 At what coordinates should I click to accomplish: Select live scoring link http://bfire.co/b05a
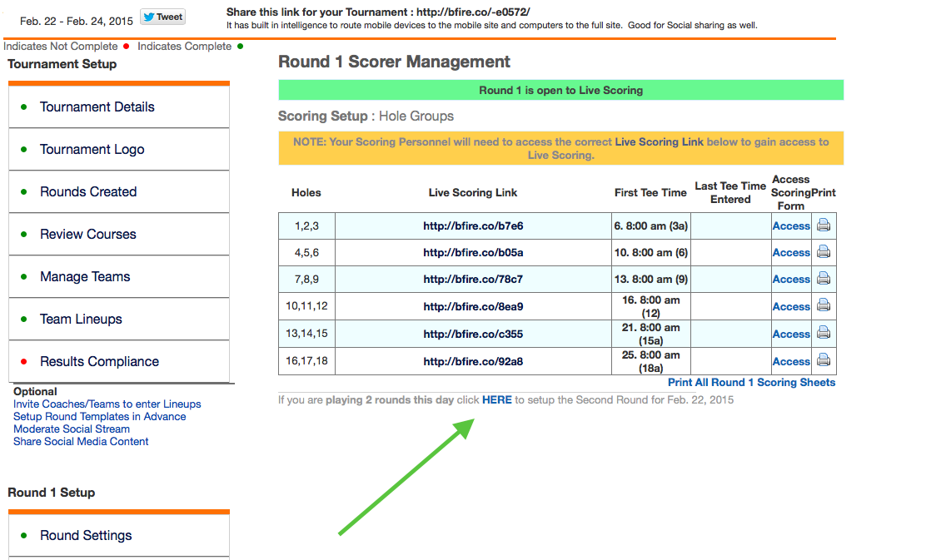click(473, 253)
